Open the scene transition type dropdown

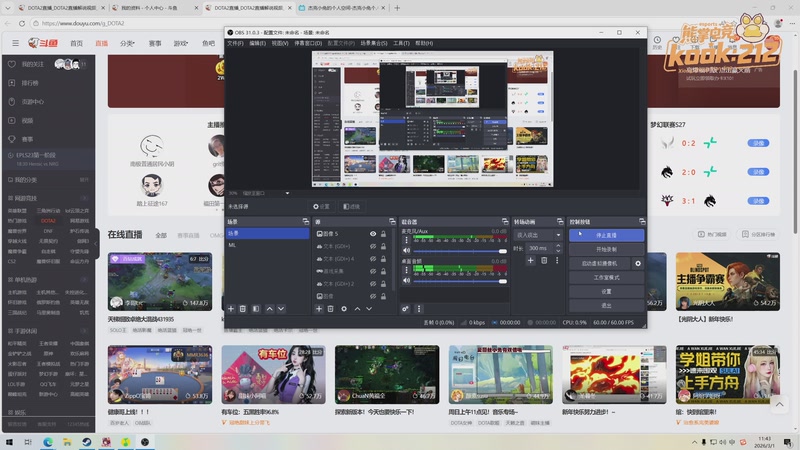click(537, 235)
